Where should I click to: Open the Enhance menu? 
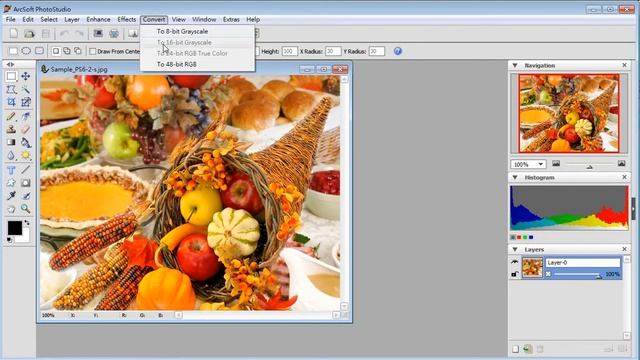click(98, 20)
